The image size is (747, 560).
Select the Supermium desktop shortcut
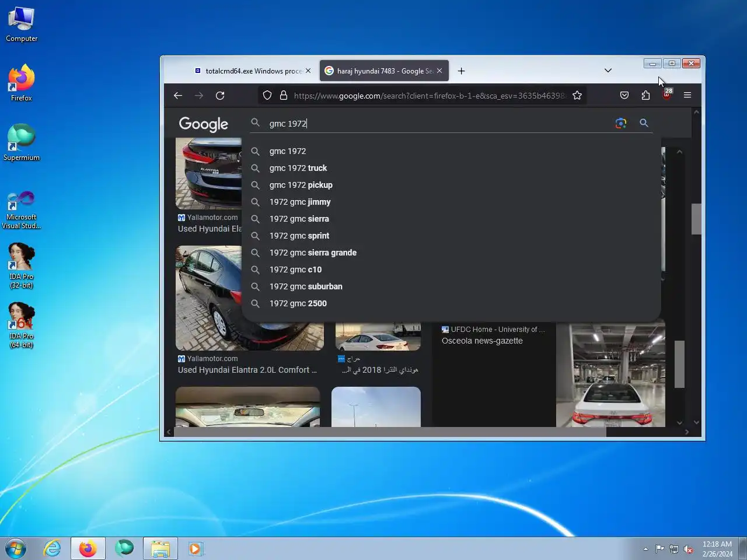coord(22,142)
